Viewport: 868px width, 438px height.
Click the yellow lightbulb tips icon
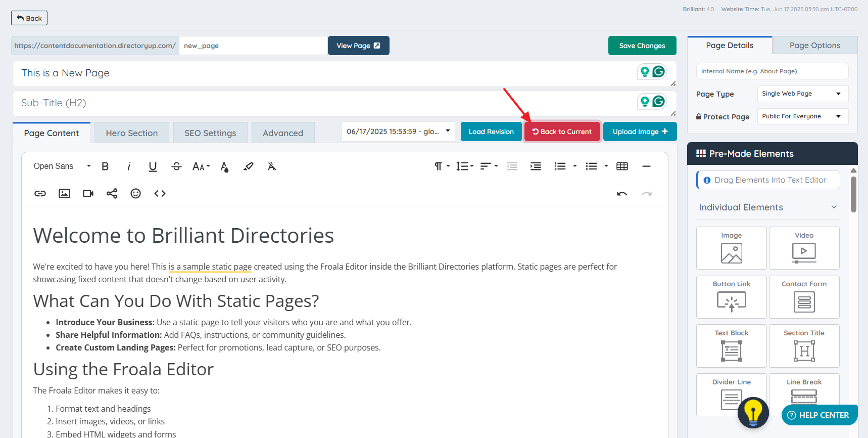point(753,413)
